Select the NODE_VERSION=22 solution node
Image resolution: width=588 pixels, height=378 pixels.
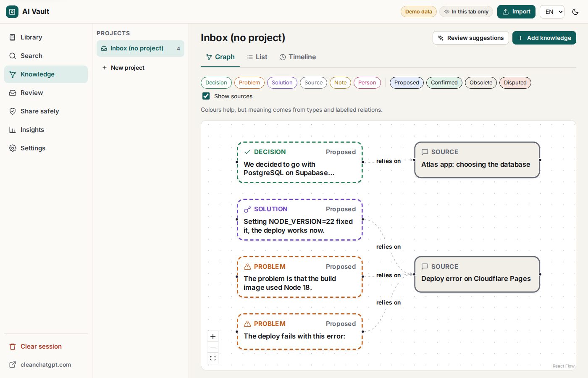coord(300,220)
